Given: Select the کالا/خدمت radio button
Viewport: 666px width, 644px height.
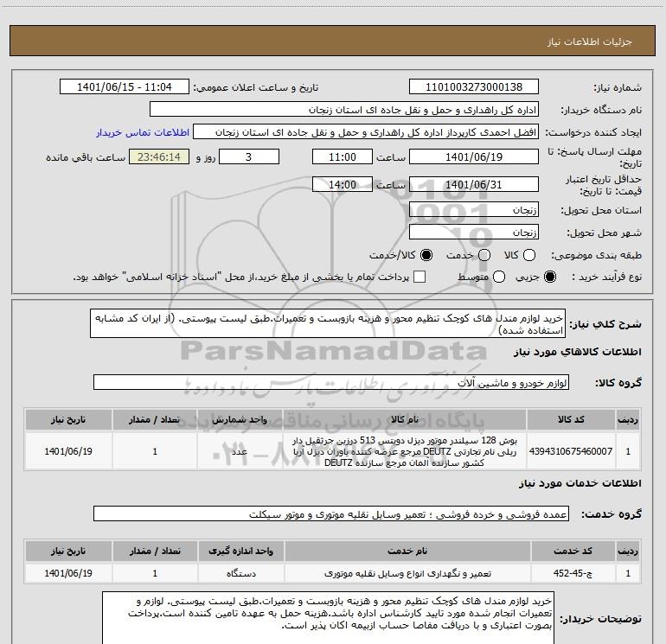Looking at the screenshot, I should 426,255.
